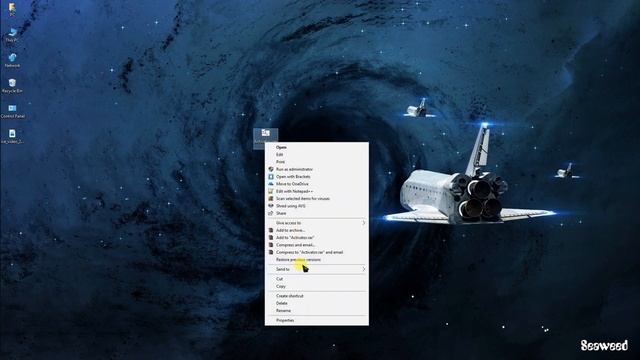This screenshot has width=640, height=360.
Task: Open the Network desktop icon
Action: 12,60
